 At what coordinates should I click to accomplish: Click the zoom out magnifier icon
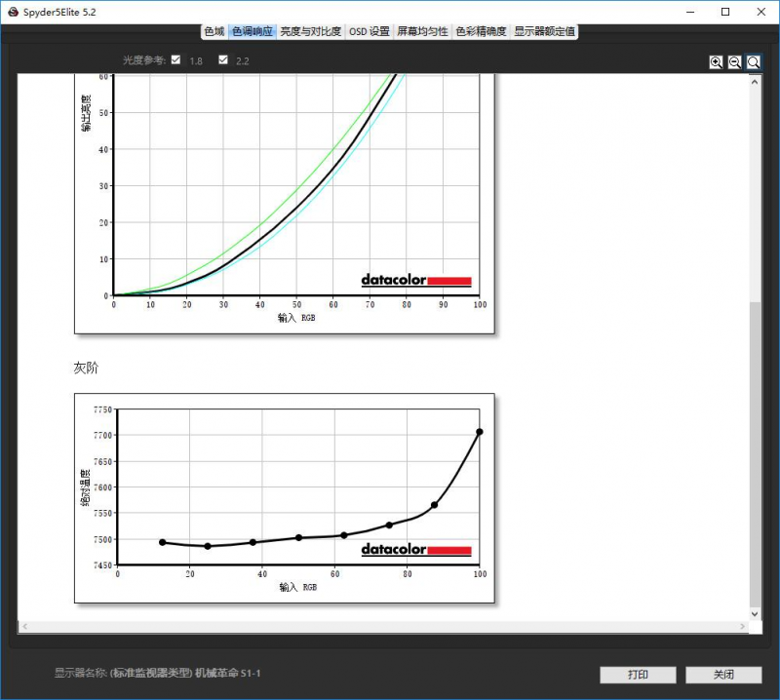tap(735, 61)
